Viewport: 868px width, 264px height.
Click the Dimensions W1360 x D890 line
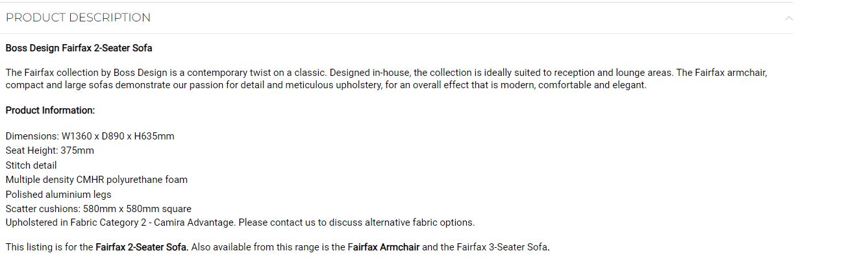[x=90, y=136]
